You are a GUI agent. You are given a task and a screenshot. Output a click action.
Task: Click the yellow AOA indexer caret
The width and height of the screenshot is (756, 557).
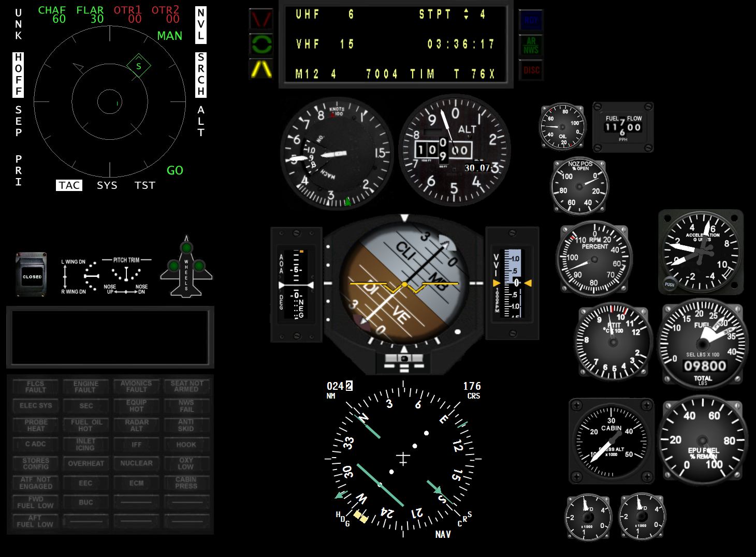click(261, 69)
